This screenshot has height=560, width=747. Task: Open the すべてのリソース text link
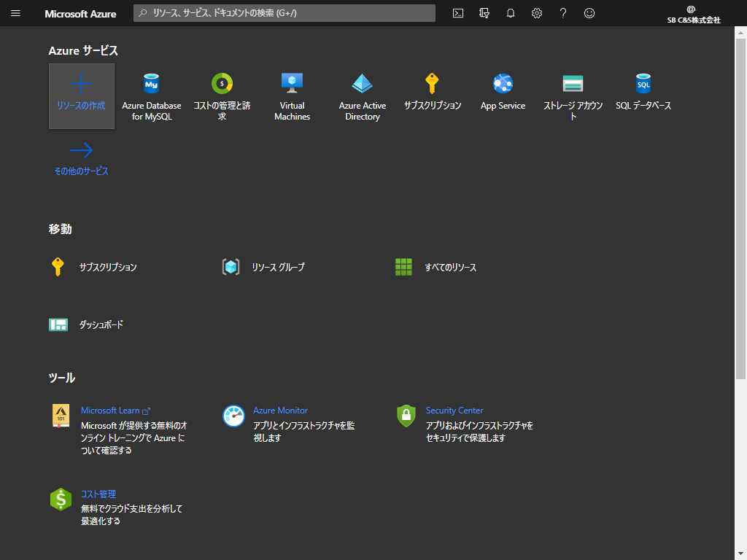point(451,267)
